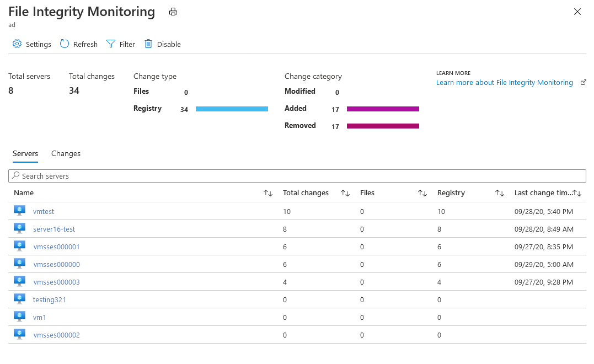Sort by Files column arrows
Image resolution: width=594 pixels, height=364 pixels.
pyautogui.click(x=422, y=193)
